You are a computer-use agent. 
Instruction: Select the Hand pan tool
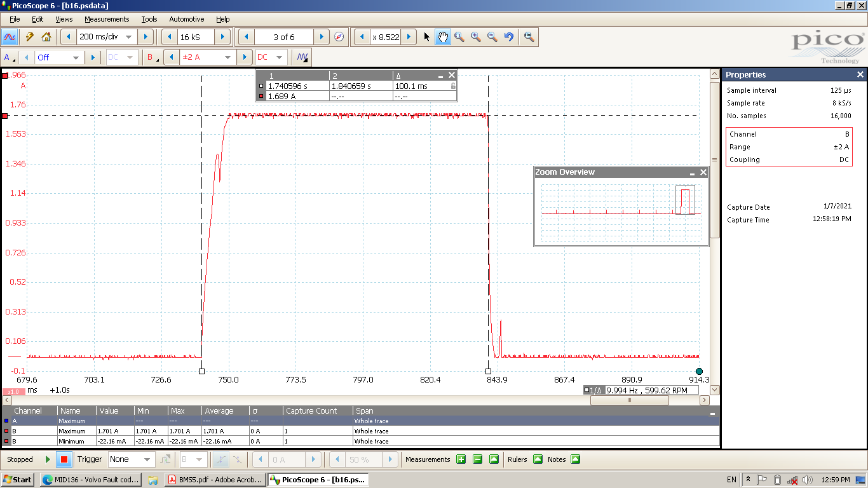[443, 37]
